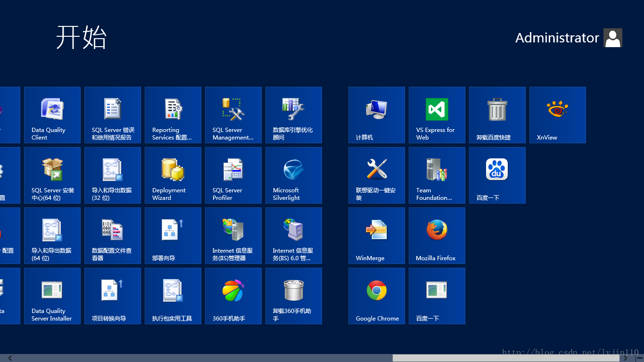Open 百度一下 tile with paw icon
The image size is (644, 362).
(497, 175)
